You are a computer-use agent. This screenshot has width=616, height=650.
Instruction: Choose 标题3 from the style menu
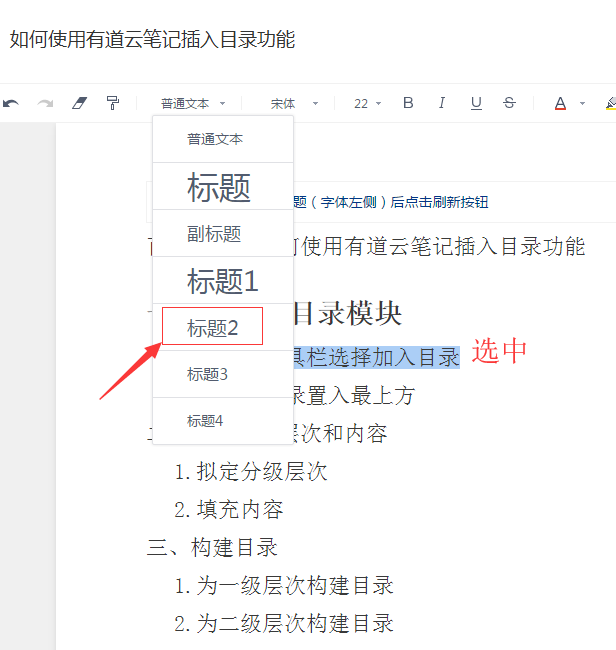223,374
